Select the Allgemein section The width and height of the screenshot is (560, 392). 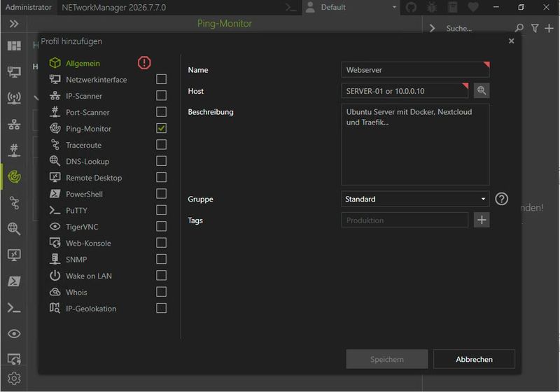(83, 63)
